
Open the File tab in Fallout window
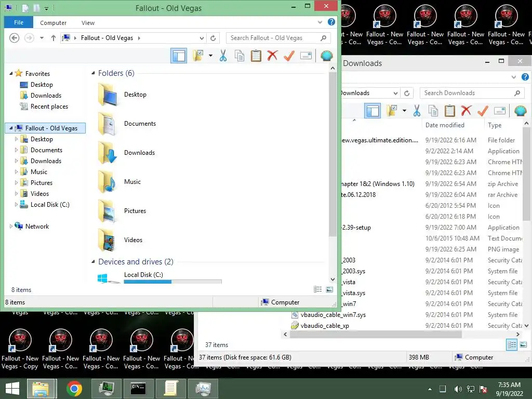pyautogui.click(x=19, y=22)
